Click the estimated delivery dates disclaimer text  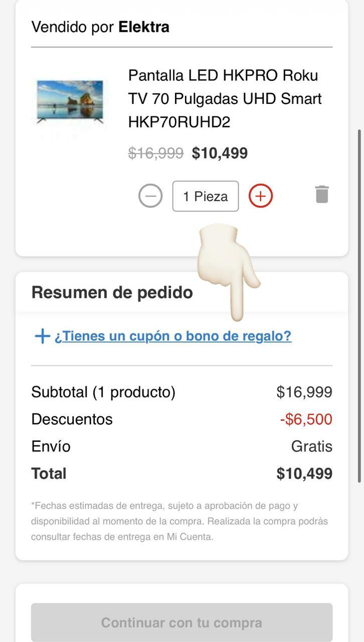pyautogui.click(x=179, y=521)
